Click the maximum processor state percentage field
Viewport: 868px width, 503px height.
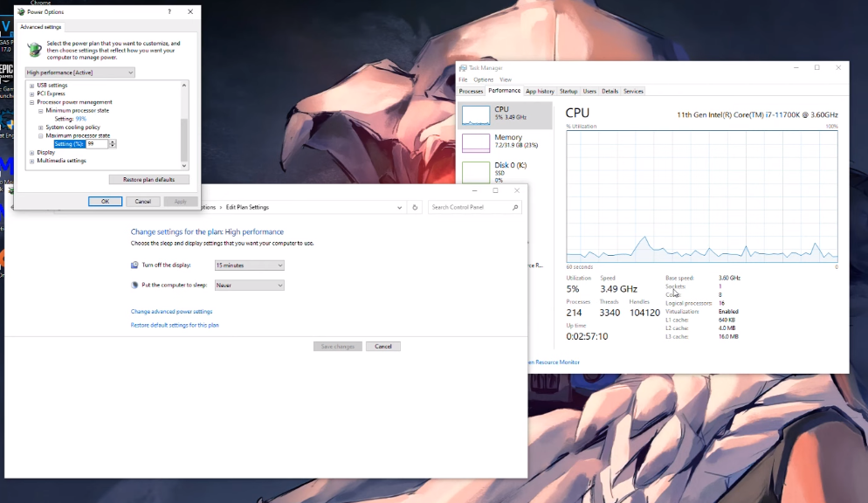[98, 144]
